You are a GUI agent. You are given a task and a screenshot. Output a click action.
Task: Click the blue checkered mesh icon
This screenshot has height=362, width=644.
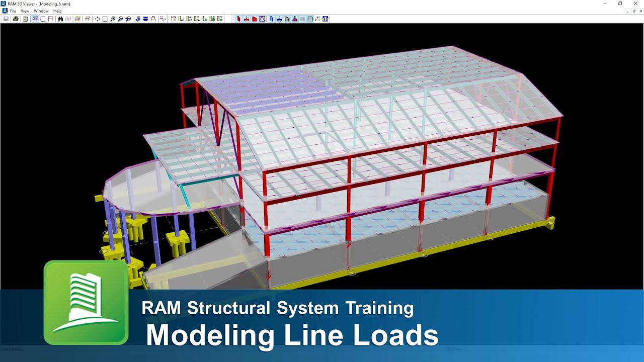click(x=326, y=19)
